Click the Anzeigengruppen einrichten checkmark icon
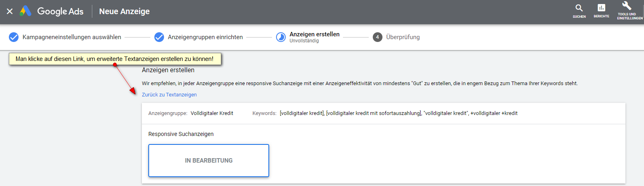This screenshot has height=186, width=644. pos(159,37)
